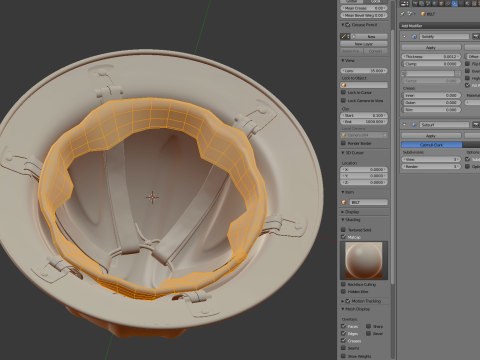480x360 pixels.
Task: Enable Sharp overlay checkbox
Action: pyautogui.click(x=368, y=326)
